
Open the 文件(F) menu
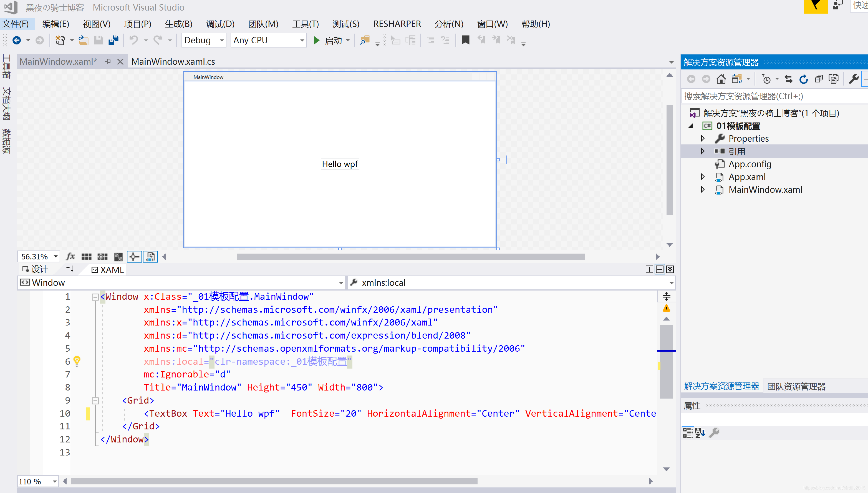(x=16, y=24)
